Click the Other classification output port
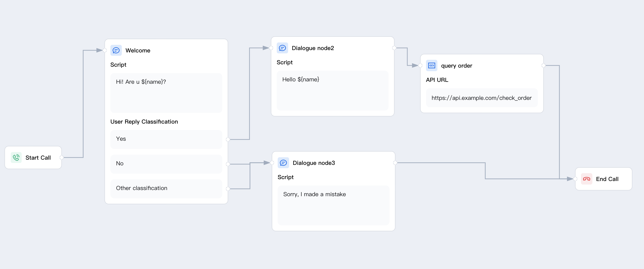 point(228,189)
